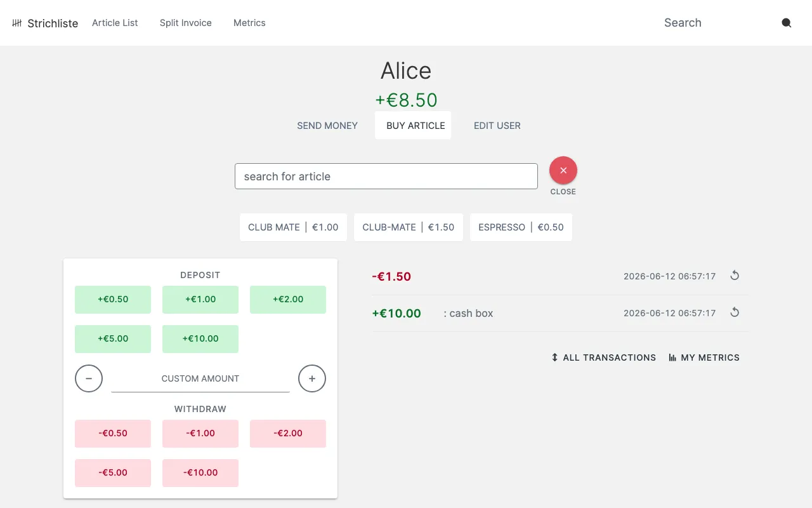Viewport: 812px width, 508px height.
Task: Click the plus circle beside custom amount
Action: (x=312, y=378)
